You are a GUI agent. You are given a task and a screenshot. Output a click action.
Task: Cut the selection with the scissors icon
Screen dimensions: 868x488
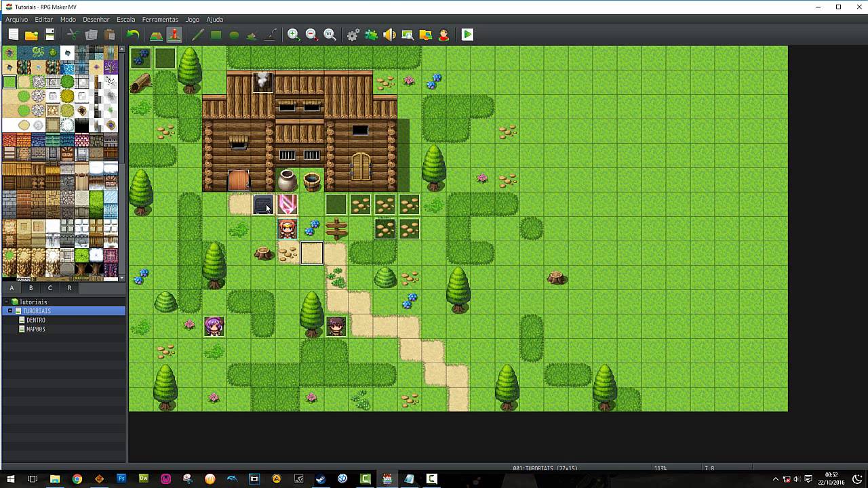click(x=73, y=35)
